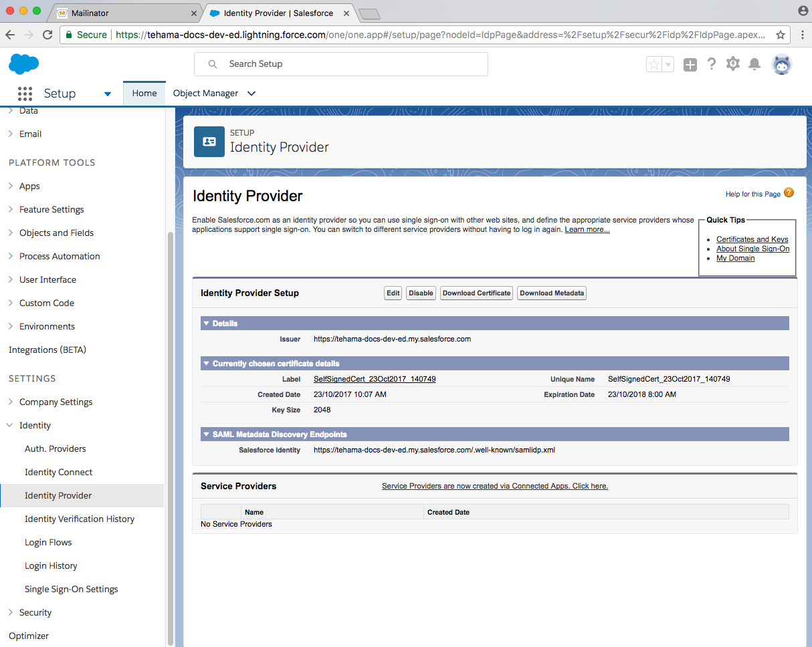Image resolution: width=812 pixels, height=647 pixels.
Task: Open Optimizer in sidebar
Action: tap(29, 636)
